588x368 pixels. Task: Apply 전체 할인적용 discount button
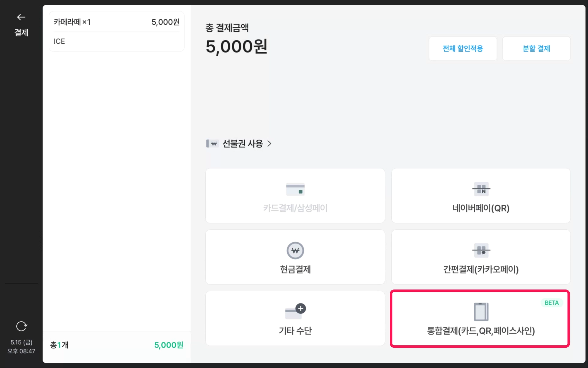pos(463,49)
